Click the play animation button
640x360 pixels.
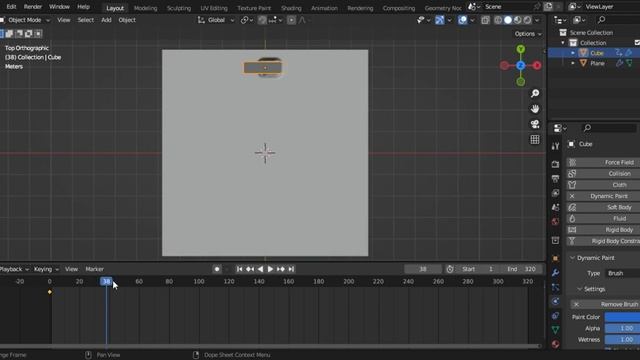pyautogui.click(x=270, y=269)
